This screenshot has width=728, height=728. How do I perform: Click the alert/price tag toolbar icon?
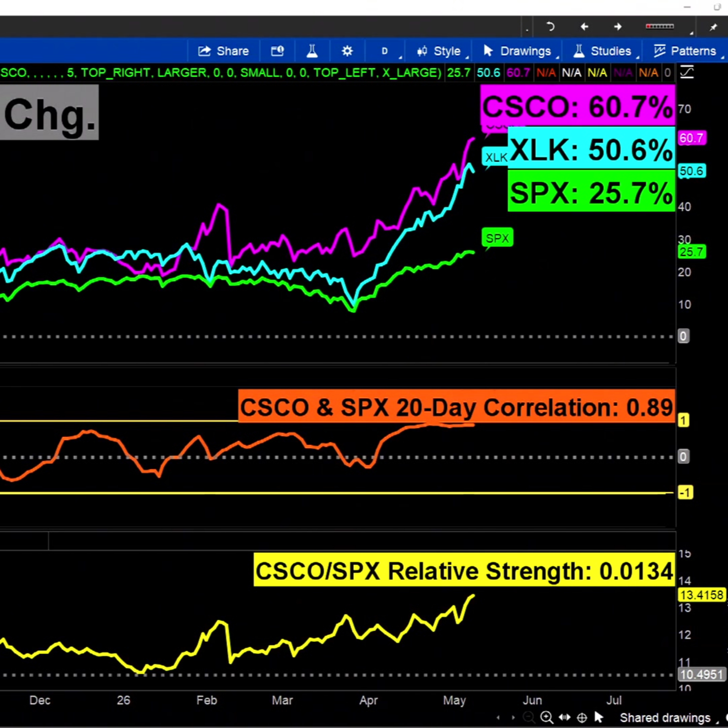coord(277,51)
